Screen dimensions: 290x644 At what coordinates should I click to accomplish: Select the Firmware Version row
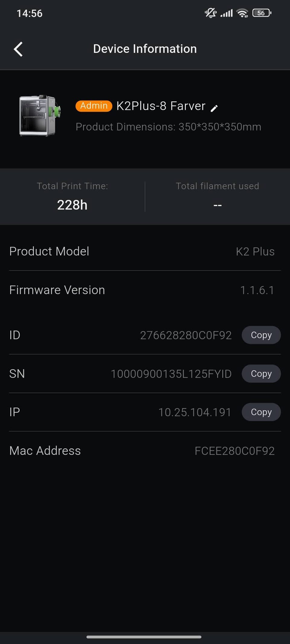tap(145, 290)
